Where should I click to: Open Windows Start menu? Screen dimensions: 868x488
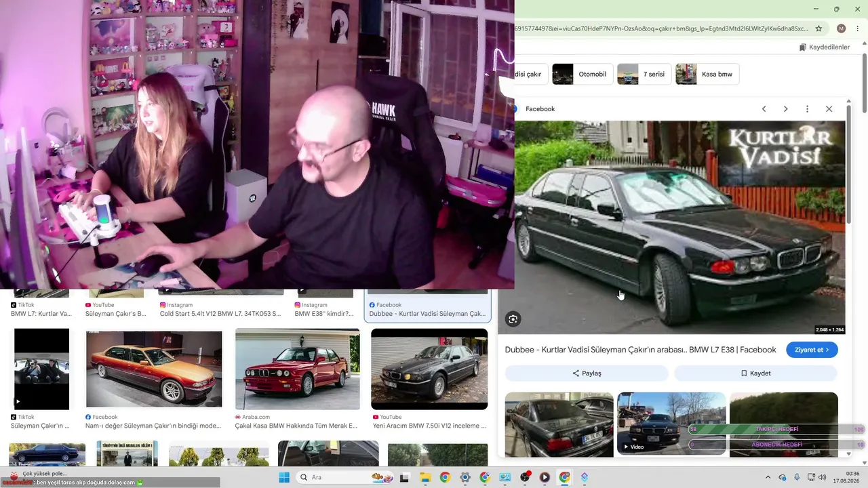tap(284, 477)
